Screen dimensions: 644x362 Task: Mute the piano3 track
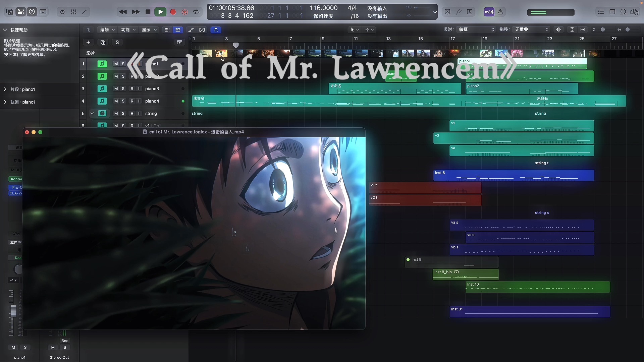pyautogui.click(x=116, y=89)
